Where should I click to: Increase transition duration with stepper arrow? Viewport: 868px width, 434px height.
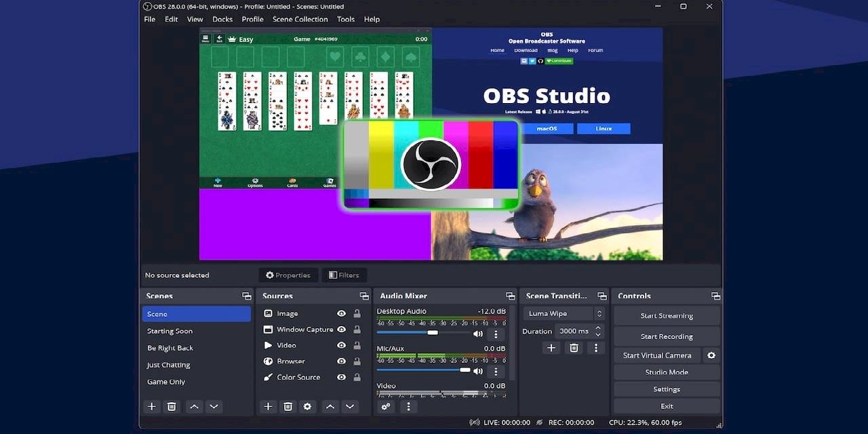point(598,328)
